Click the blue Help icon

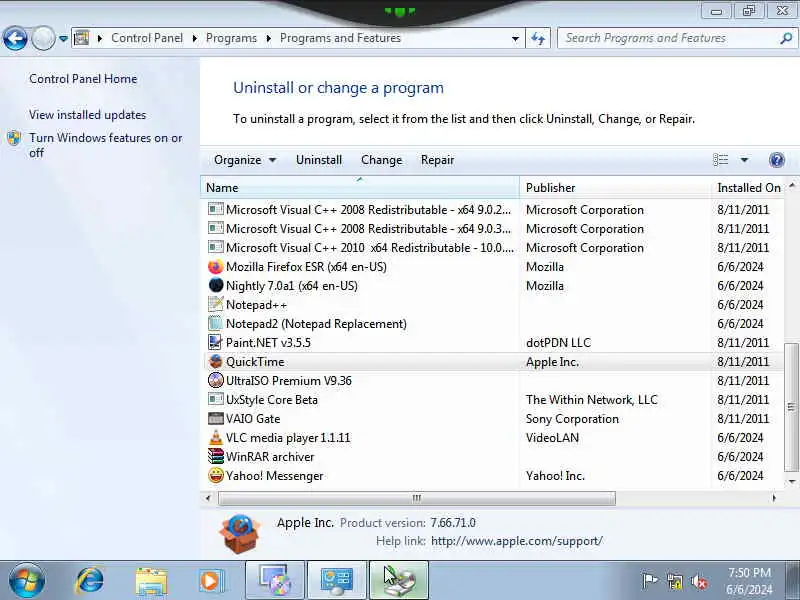pyautogui.click(x=777, y=160)
